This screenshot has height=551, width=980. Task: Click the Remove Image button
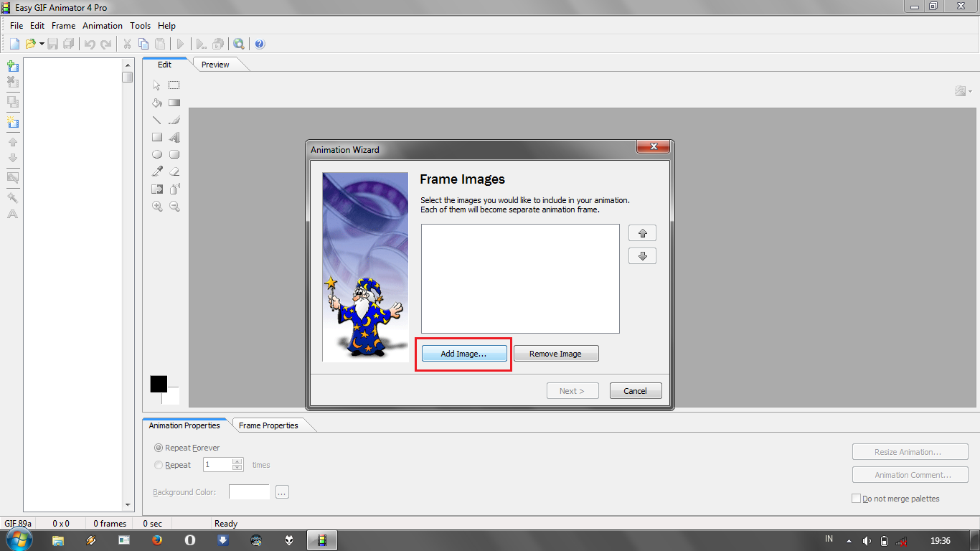point(556,354)
